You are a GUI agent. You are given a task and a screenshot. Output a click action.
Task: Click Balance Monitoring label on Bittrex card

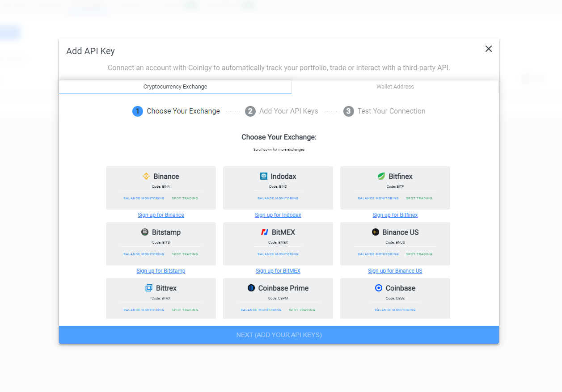(x=144, y=310)
